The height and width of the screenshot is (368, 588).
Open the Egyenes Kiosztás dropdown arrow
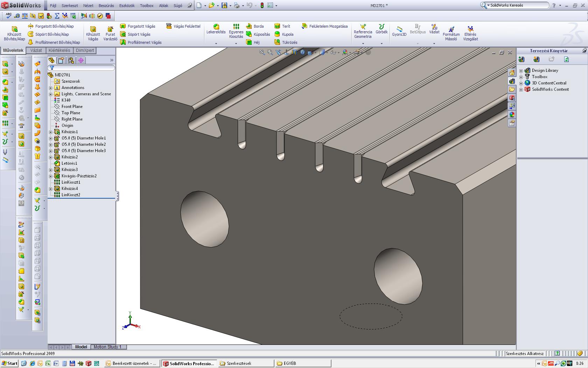tap(236, 43)
